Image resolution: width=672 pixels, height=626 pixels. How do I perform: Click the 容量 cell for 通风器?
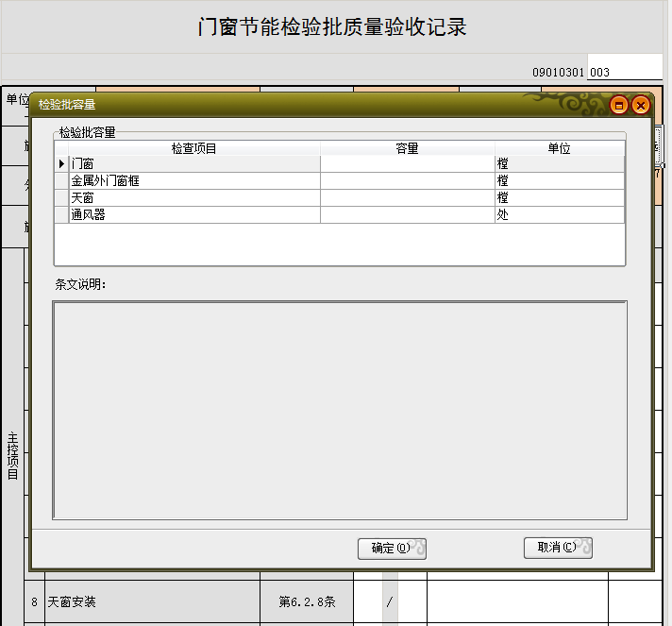pos(408,215)
